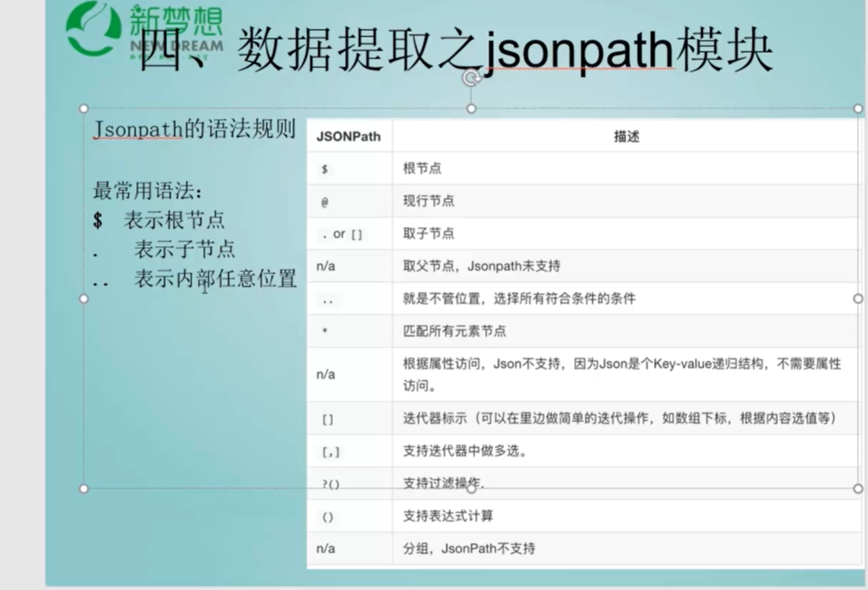
Task: Click the slide title containing jsonpath模块
Action: (x=456, y=51)
